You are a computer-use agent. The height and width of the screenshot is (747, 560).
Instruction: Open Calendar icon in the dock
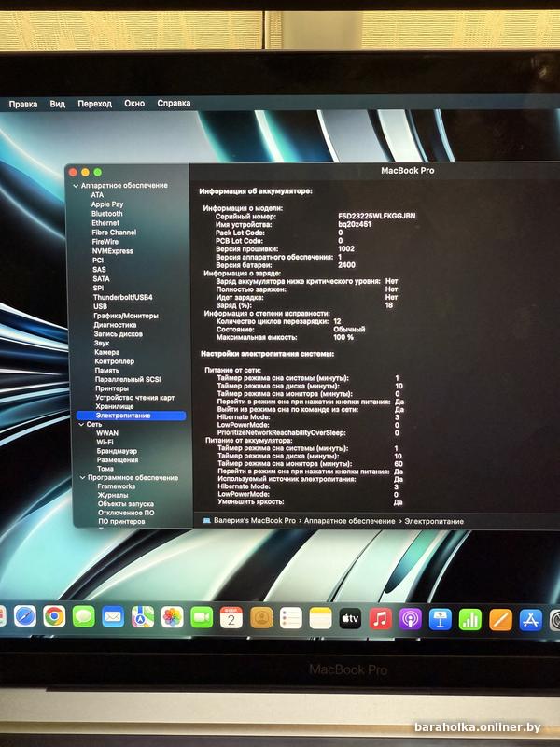point(231,618)
